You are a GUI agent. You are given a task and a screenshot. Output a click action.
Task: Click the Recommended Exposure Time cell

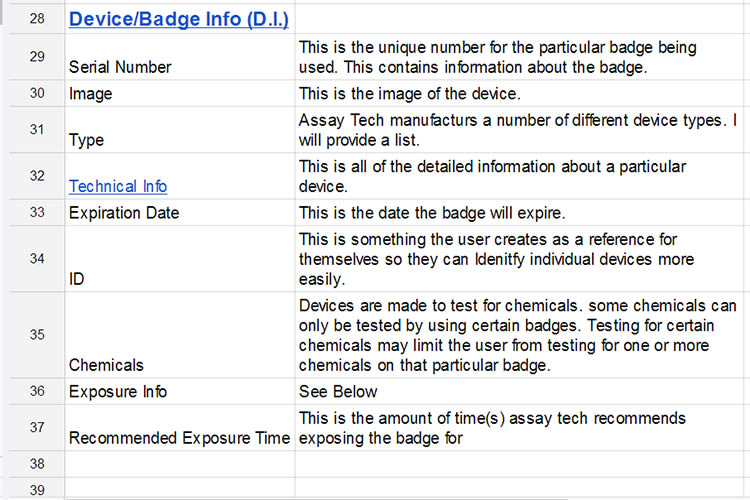pos(180,437)
